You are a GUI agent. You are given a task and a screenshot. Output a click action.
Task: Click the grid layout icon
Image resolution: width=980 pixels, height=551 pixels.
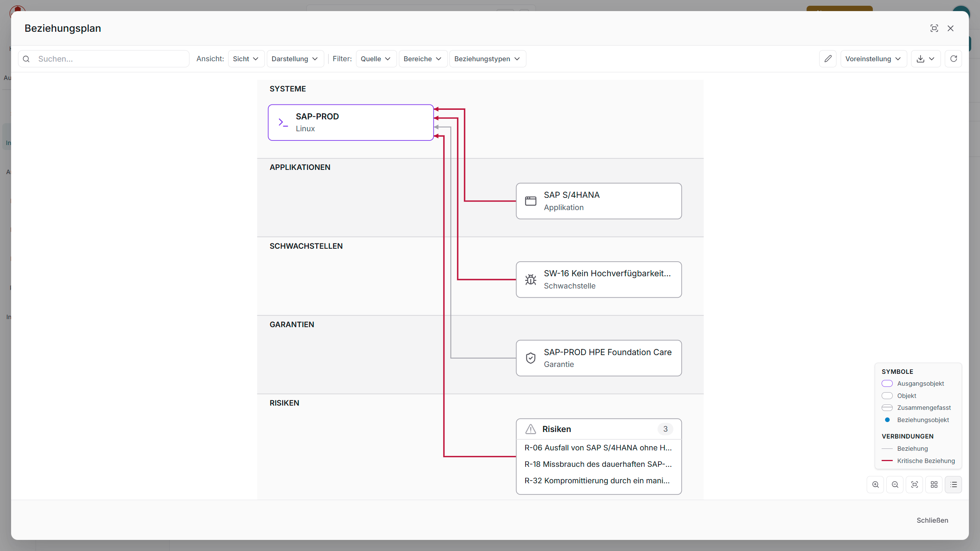click(x=934, y=484)
